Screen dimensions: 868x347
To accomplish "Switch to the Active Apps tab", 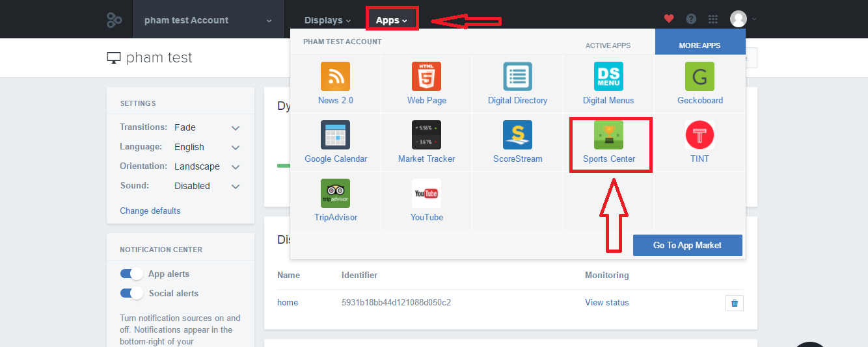I will 608,45.
